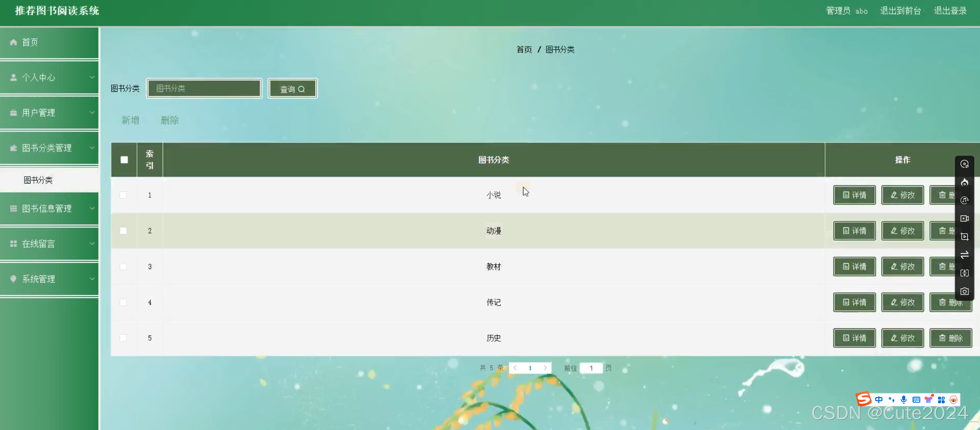Click the person icon beside 个人中心

[13, 77]
